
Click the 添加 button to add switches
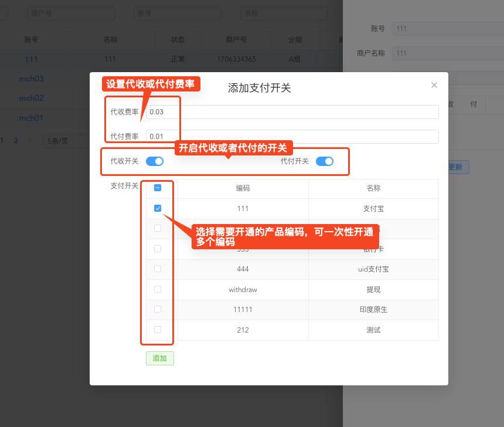[x=159, y=358]
